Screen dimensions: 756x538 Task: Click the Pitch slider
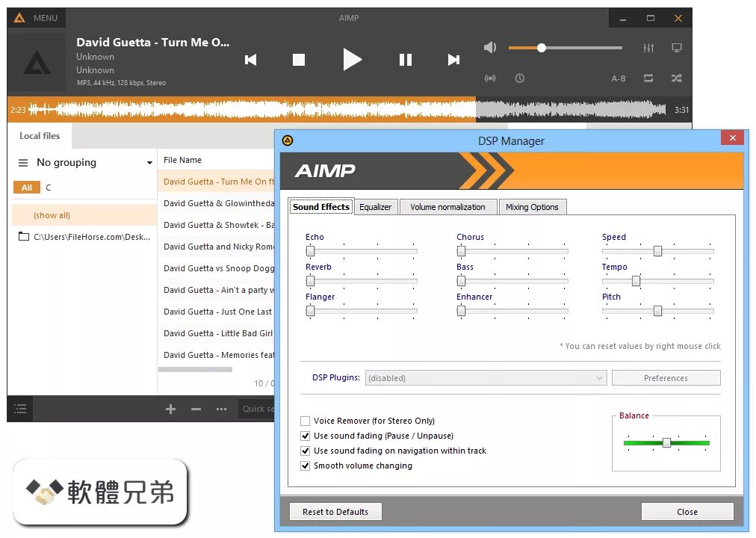pos(658,311)
